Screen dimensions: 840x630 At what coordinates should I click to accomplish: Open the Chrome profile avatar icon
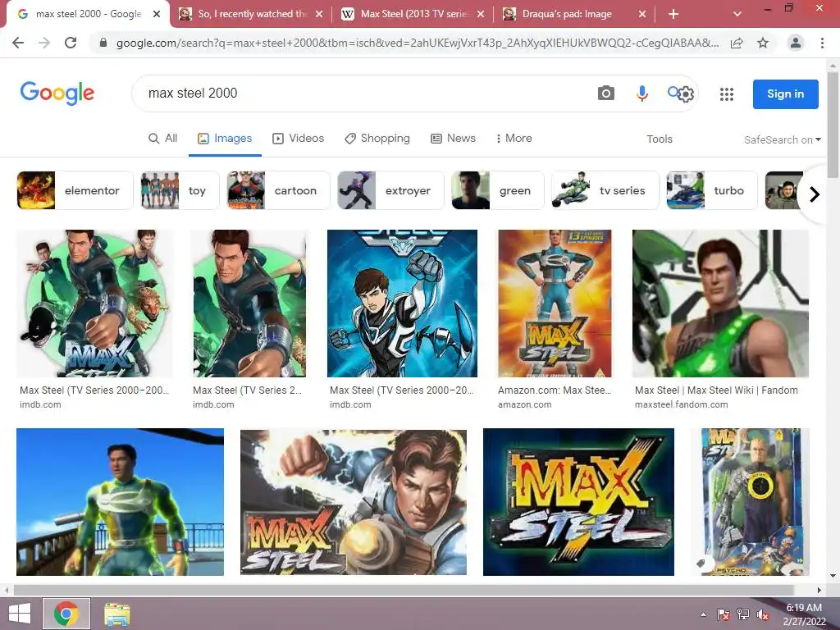tap(796, 43)
